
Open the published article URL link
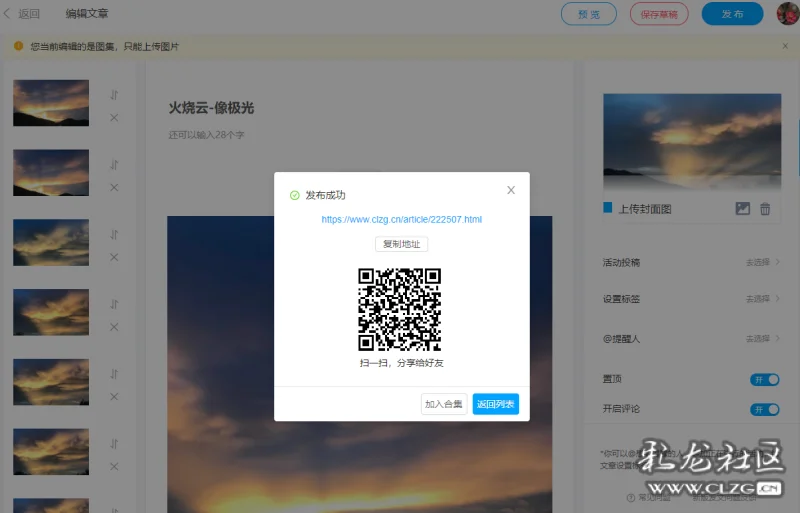(402, 219)
